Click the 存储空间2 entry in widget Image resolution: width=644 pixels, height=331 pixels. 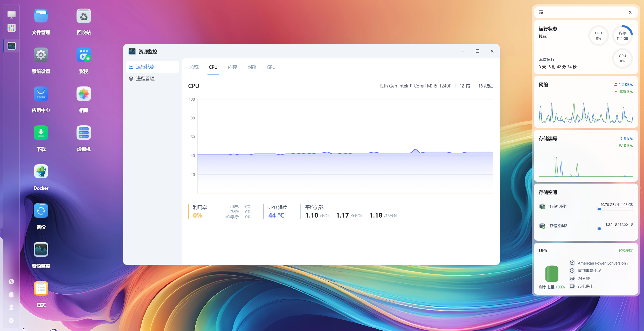(x=558, y=226)
